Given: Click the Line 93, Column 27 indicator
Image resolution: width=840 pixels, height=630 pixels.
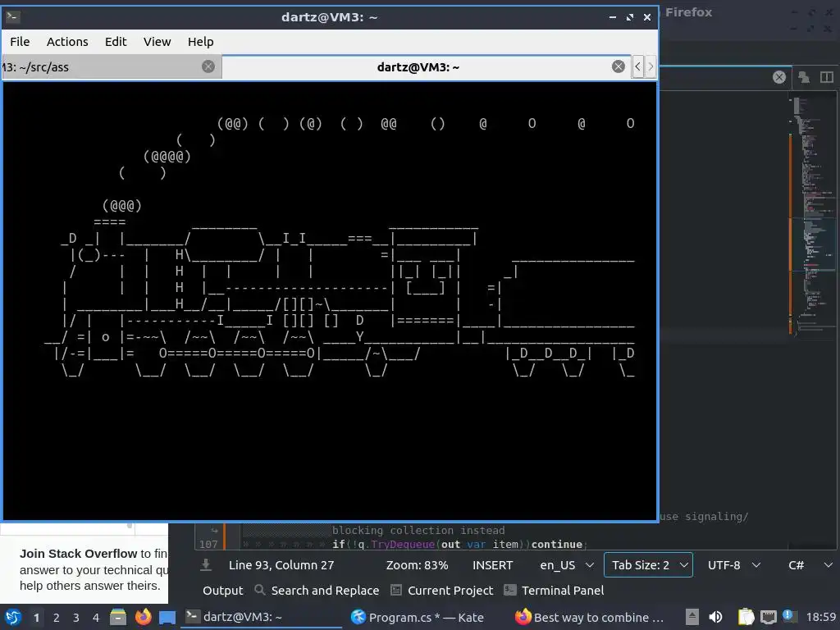Looking at the screenshot, I should (x=281, y=565).
